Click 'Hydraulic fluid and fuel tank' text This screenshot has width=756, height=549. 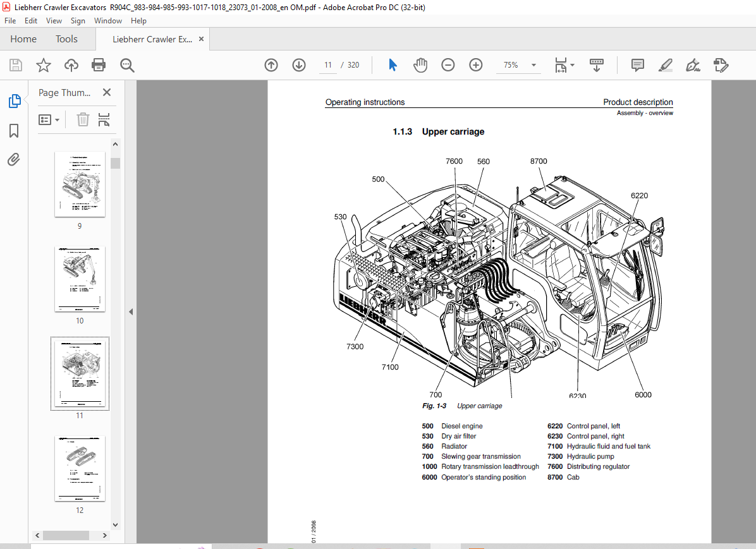[609, 446]
